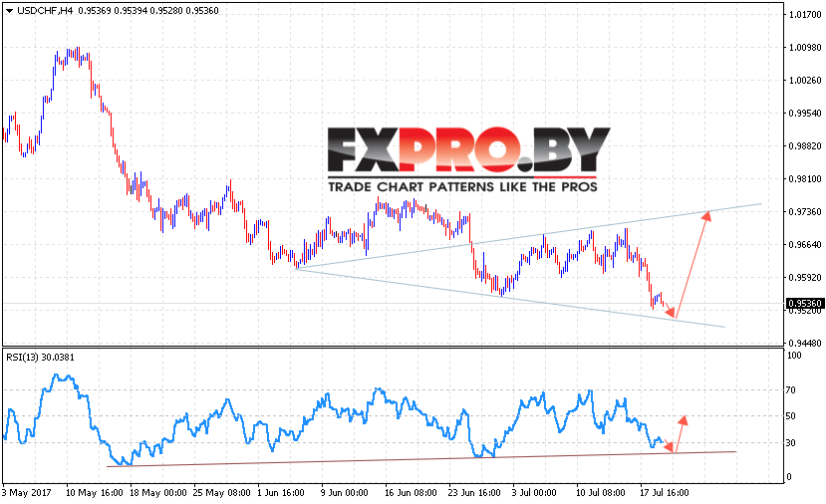The height and width of the screenshot is (504, 826).
Task: Click the RSI scale level 70
Action: point(791,390)
